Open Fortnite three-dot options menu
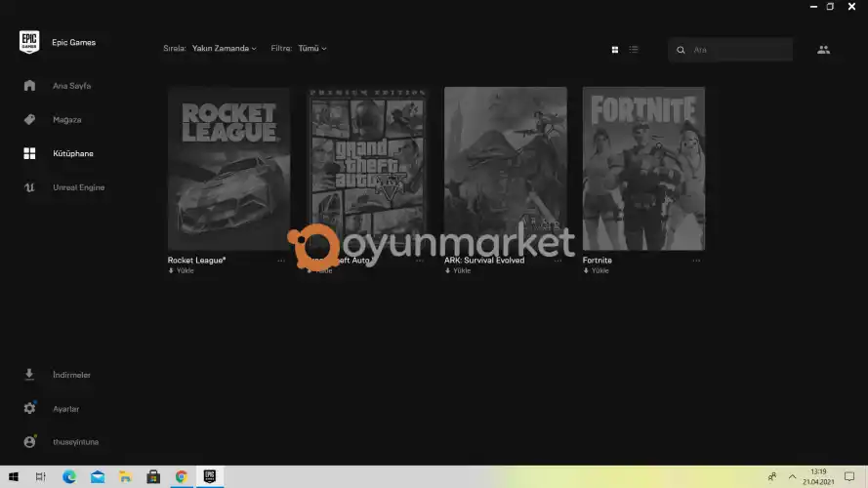The width and height of the screenshot is (868, 488). (x=696, y=261)
